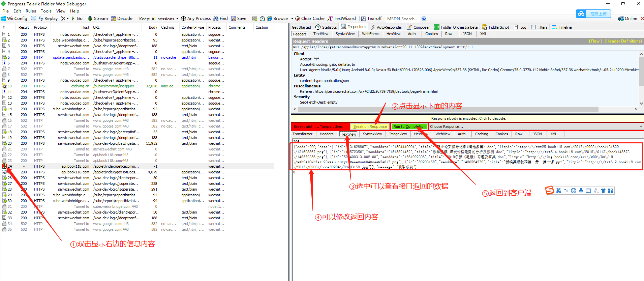Image resolution: width=644 pixels, height=281 pixels.
Task: Select session 10 csdnimg.cn row
Action: point(137,86)
